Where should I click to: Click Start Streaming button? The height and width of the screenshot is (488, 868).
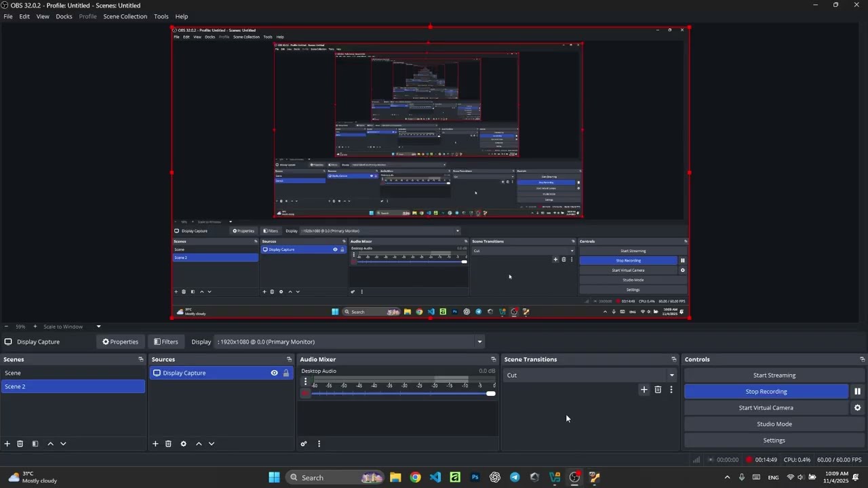(x=774, y=375)
